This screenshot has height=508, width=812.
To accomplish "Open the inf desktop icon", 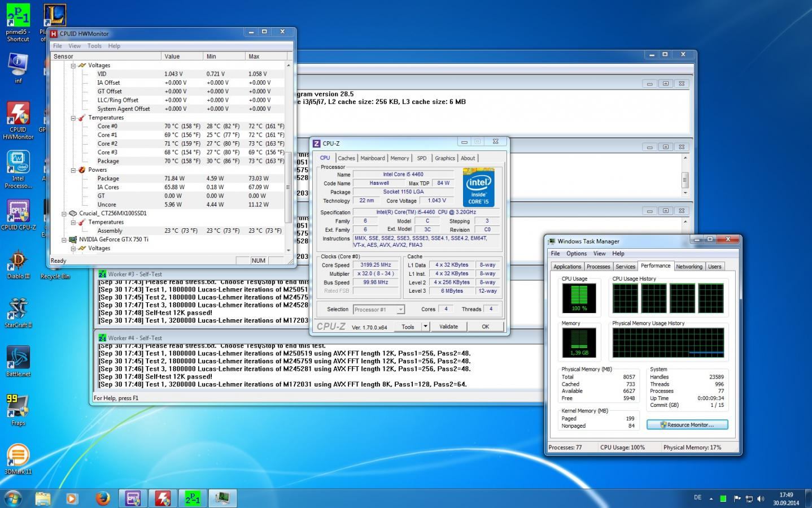I will 18,68.
